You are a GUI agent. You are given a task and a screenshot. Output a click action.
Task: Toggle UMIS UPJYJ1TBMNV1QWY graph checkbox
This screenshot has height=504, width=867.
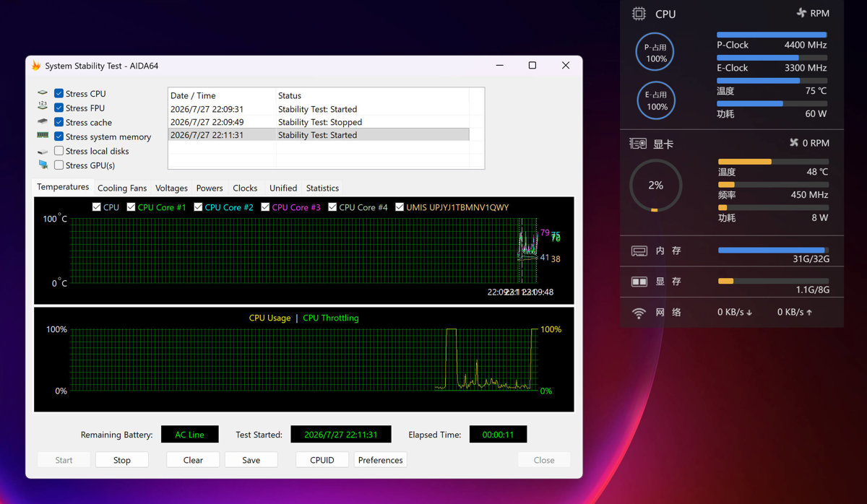tap(400, 207)
